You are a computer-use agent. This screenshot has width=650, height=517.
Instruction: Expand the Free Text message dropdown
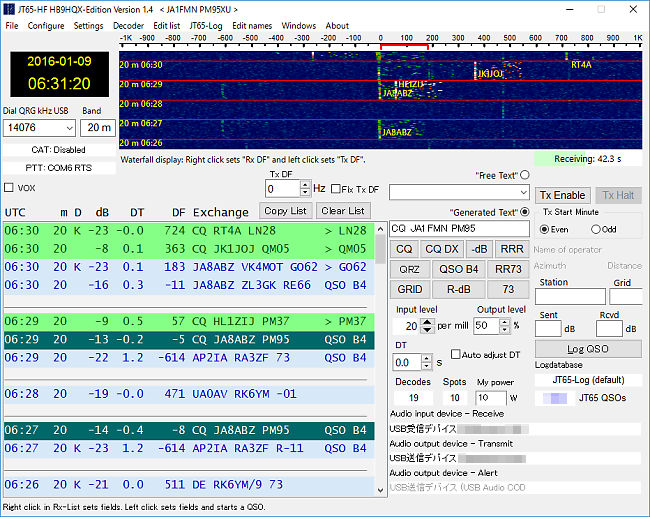524,192
